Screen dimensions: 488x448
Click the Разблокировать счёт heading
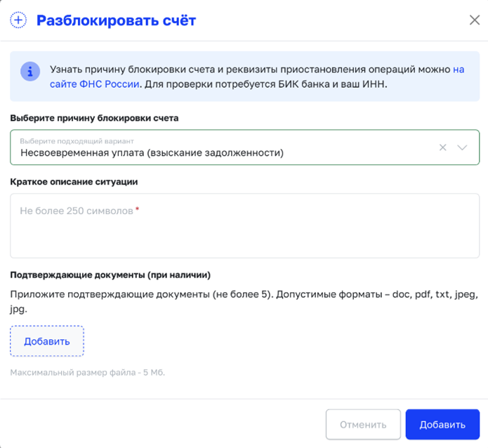[x=116, y=20]
